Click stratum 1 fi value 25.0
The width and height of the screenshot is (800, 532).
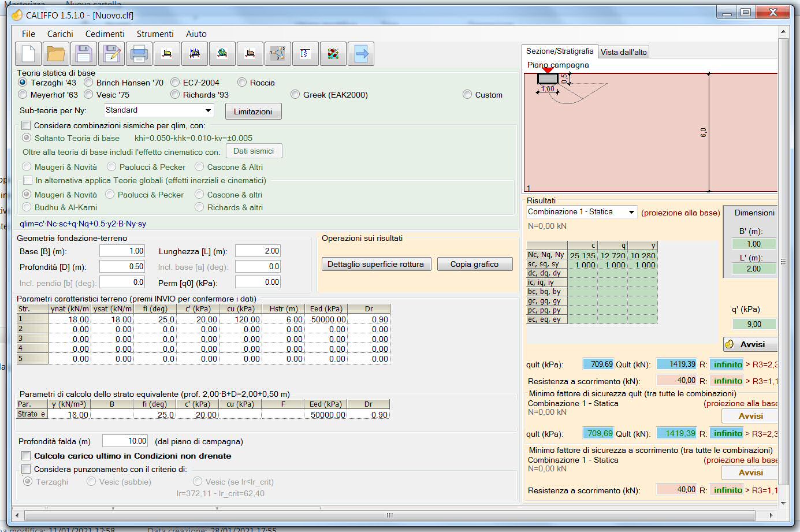[x=155, y=319]
